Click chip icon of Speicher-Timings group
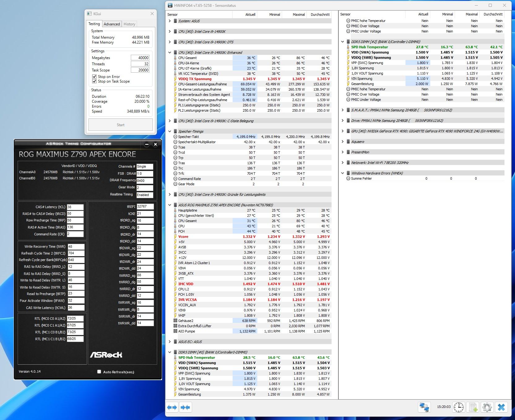This screenshot has height=420, width=515. [175, 131]
